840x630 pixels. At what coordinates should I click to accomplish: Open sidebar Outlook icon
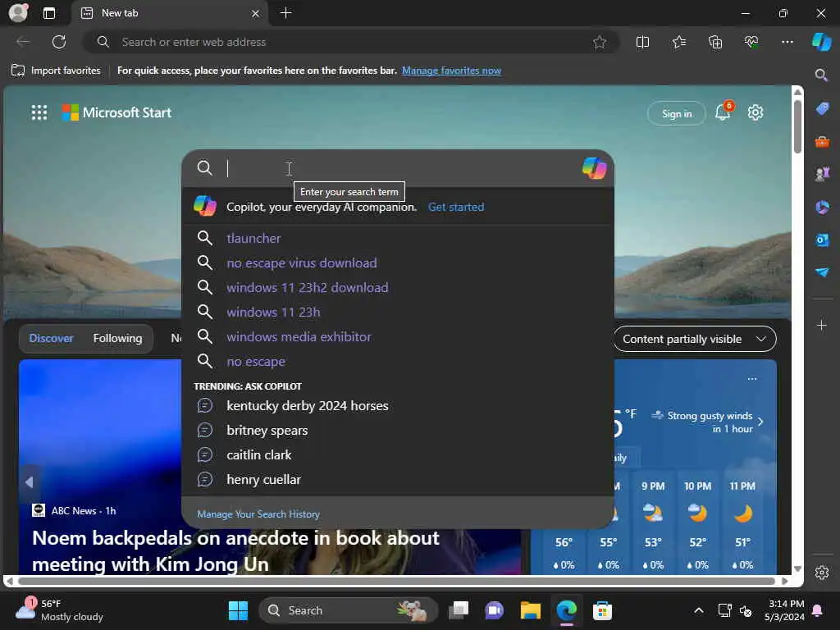pos(822,240)
